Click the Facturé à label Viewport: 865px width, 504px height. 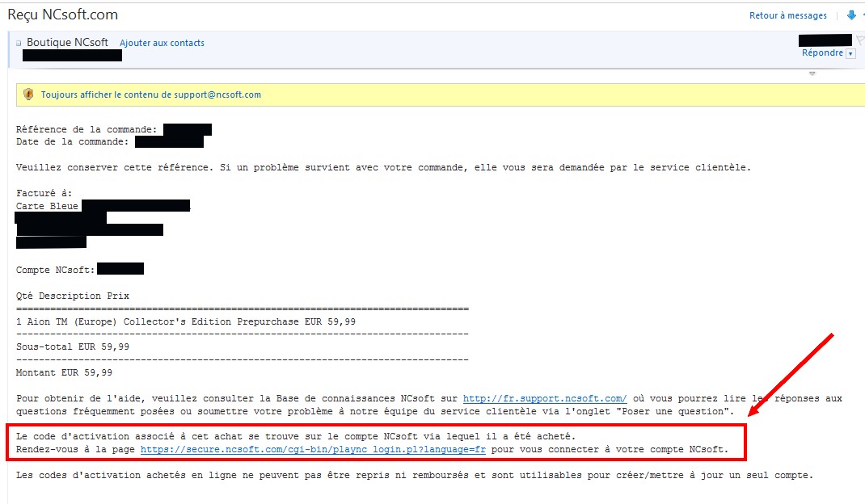click(x=44, y=194)
